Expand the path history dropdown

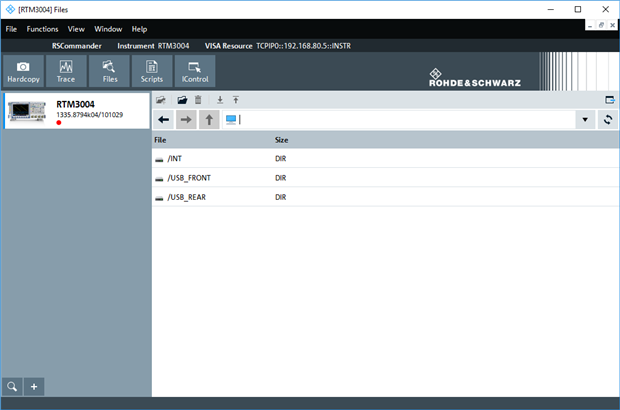click(x=585, y=120)
